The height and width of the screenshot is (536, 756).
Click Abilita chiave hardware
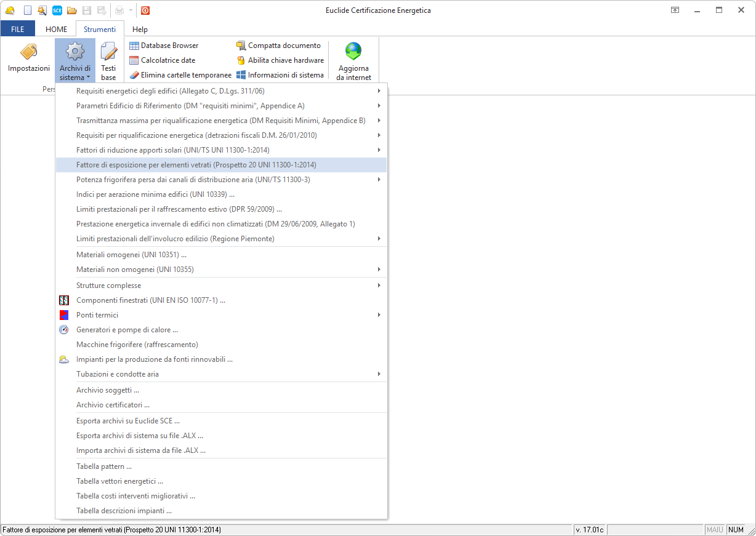click(x=280, y=60)
